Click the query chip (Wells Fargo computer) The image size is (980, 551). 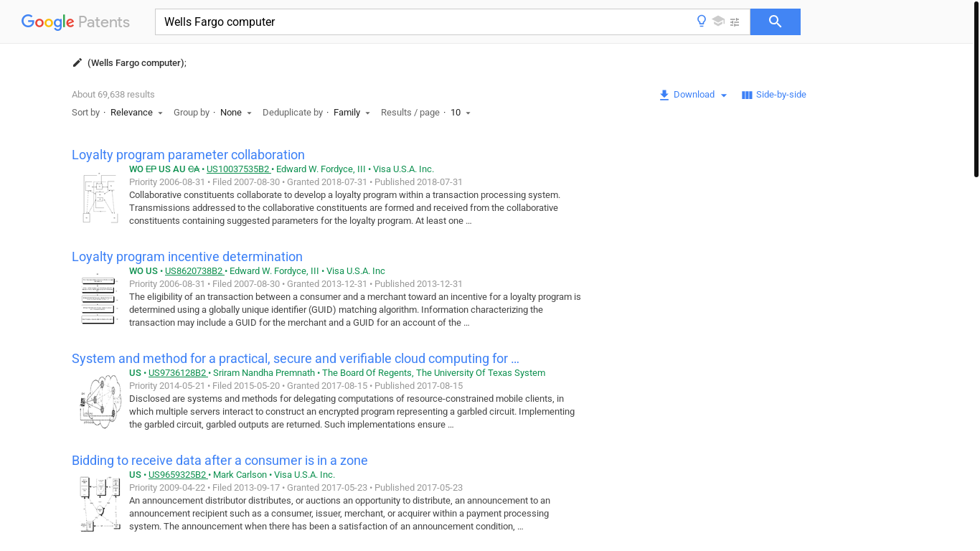(x=136, y=63)
